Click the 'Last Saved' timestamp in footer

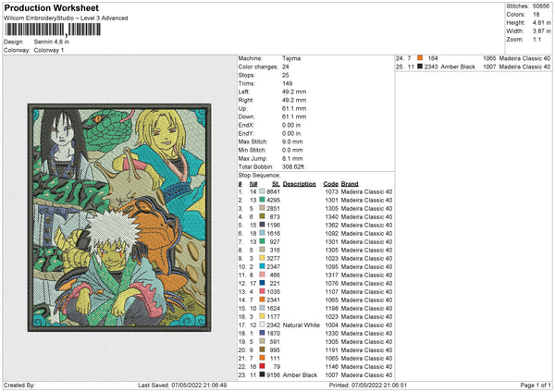pyautogui.click(x=182, y=386)
